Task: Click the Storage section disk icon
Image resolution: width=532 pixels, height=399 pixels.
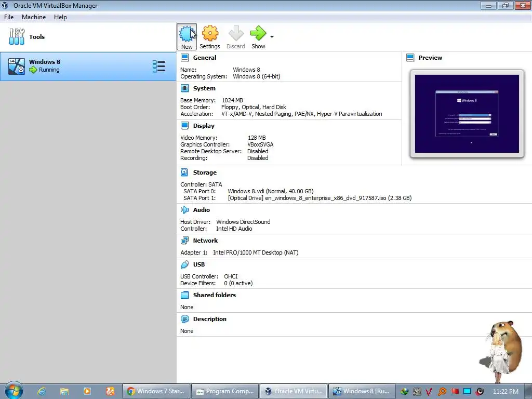Action: click(x=184, y=172)
